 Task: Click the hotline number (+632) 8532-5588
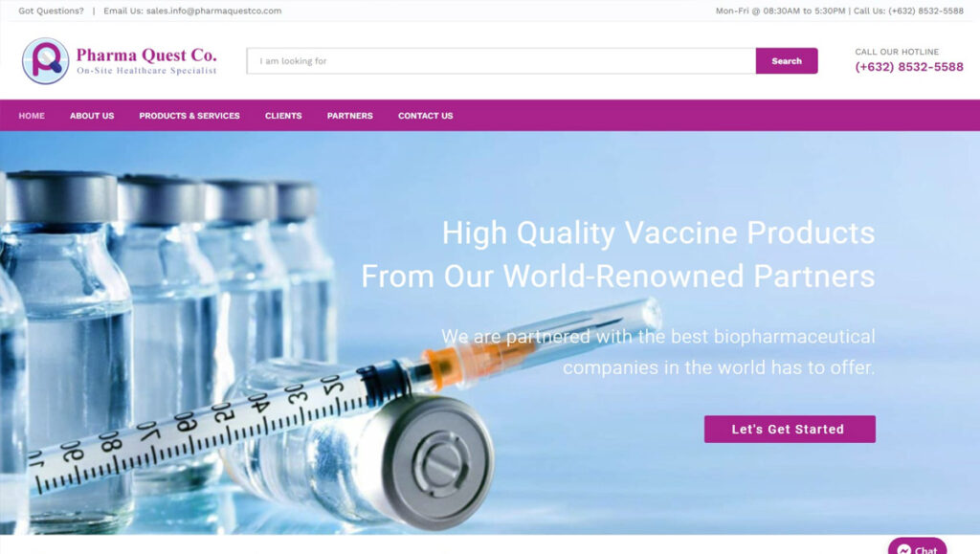909,67
